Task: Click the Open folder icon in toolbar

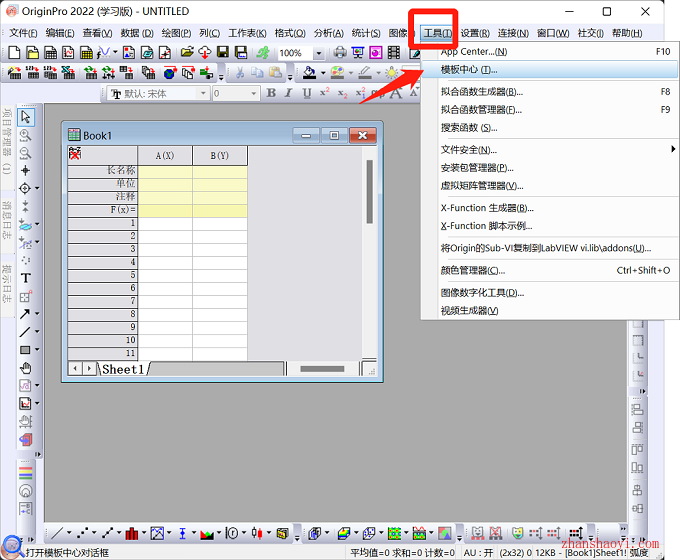Action: 187,53
